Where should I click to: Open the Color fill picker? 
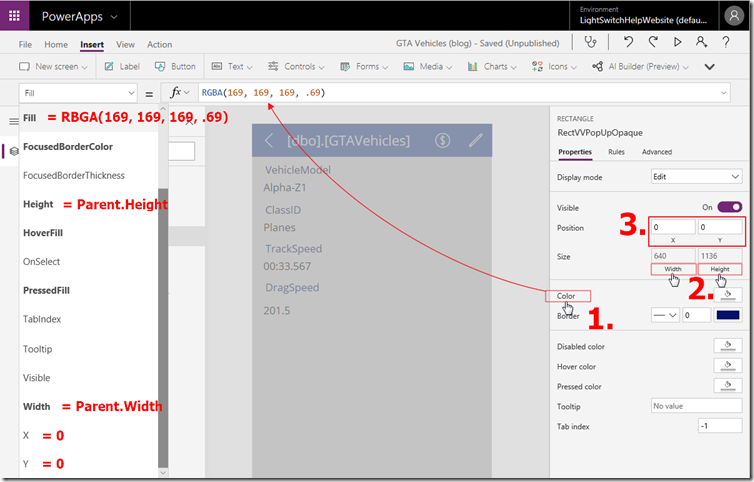pyautogui.click(x=728, y=294)
